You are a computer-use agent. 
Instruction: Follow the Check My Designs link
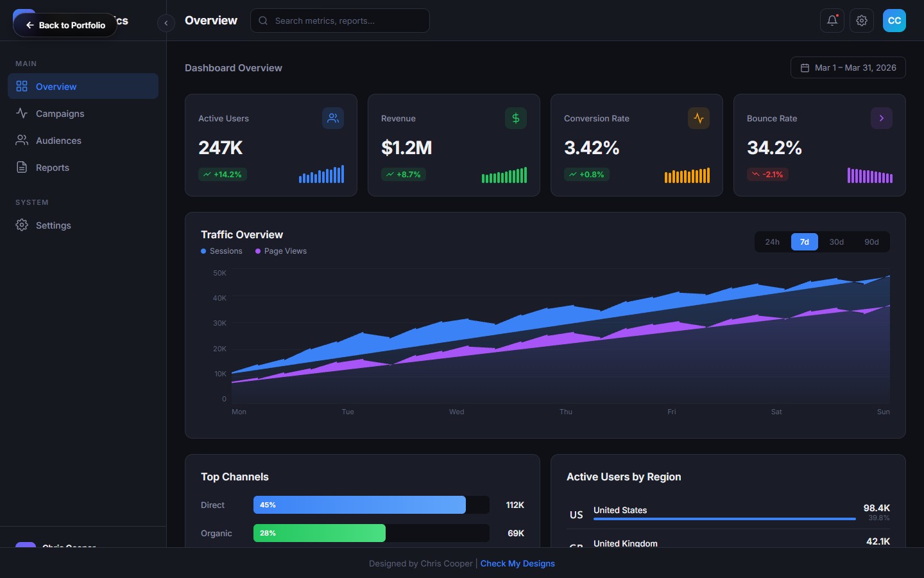point(518,563)
